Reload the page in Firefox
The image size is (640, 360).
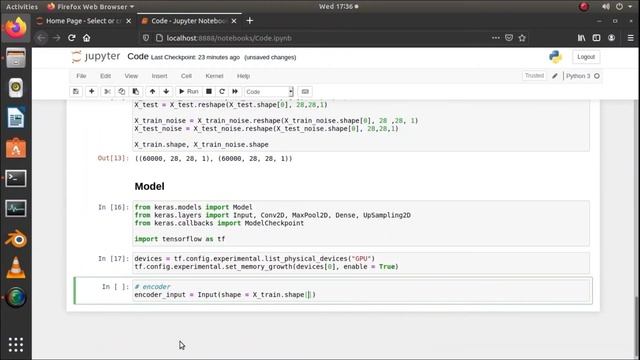tap(72, 38)
